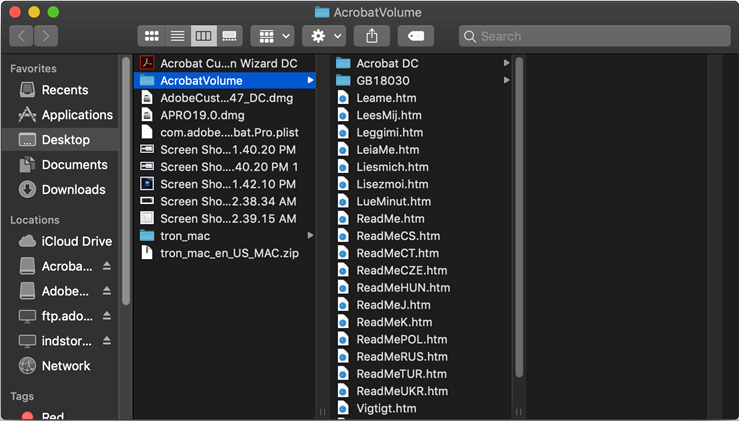Switch to list view in toolbar

coord(177,36)
